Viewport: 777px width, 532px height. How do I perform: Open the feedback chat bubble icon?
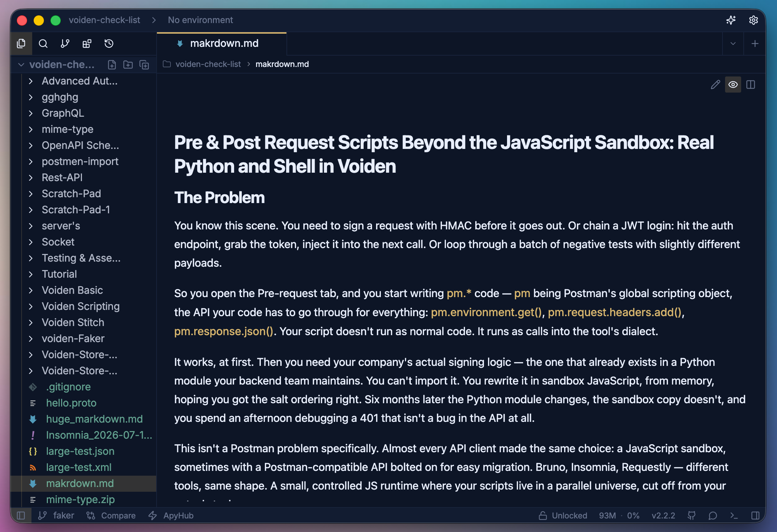[x=713, y=516]
